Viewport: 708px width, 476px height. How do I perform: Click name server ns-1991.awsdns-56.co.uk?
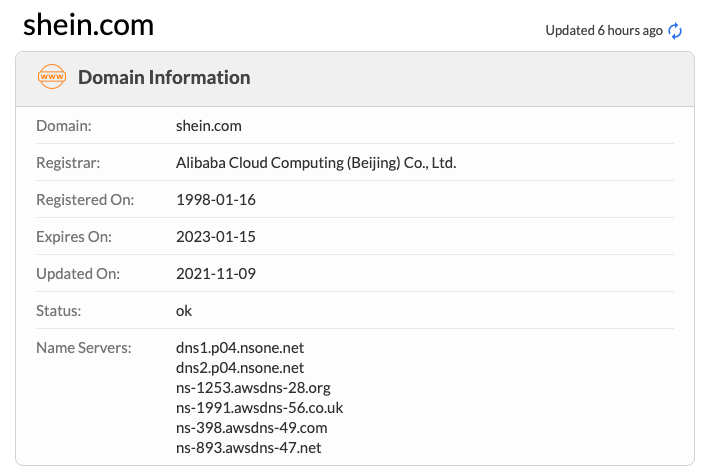(259, 407)
